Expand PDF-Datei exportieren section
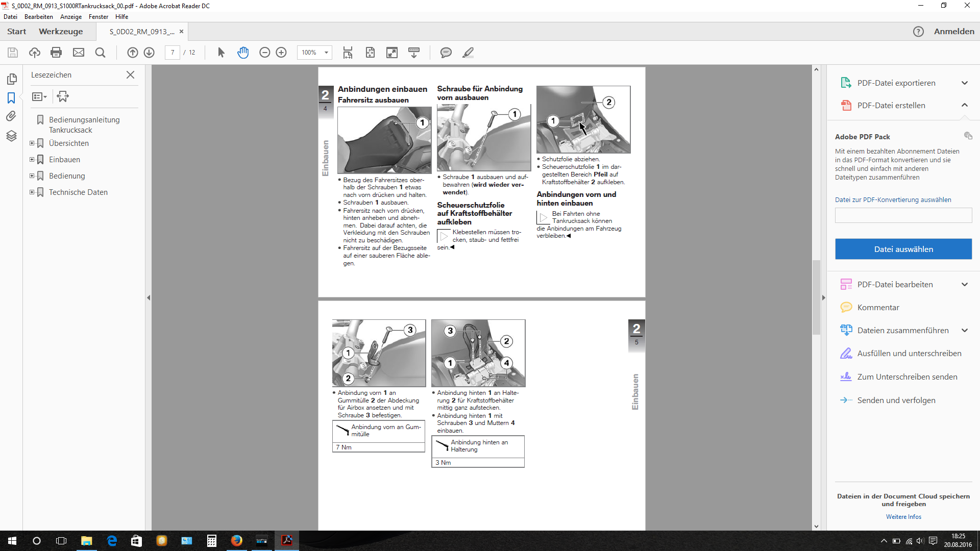This screenshot has width=980, height=551. (964, 83)
